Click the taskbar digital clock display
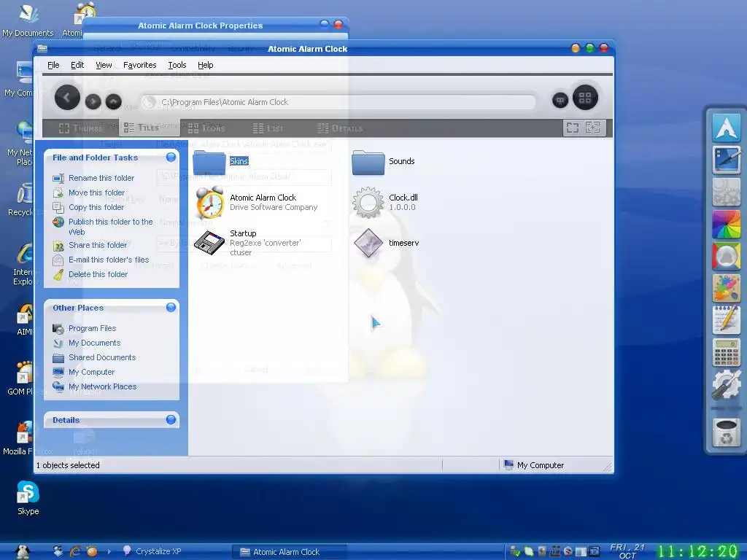This screenshot has width=747, height=560. 697,551
